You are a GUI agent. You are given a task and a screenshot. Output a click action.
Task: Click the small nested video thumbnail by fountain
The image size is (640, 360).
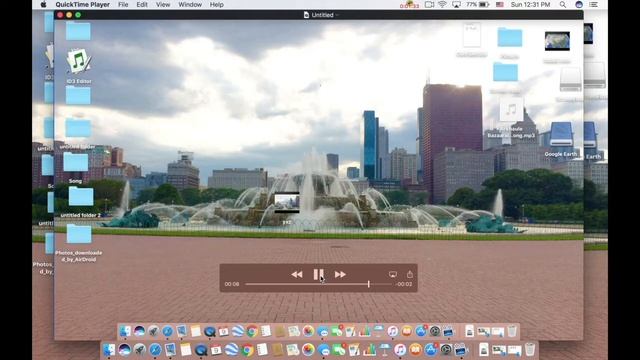287,202
